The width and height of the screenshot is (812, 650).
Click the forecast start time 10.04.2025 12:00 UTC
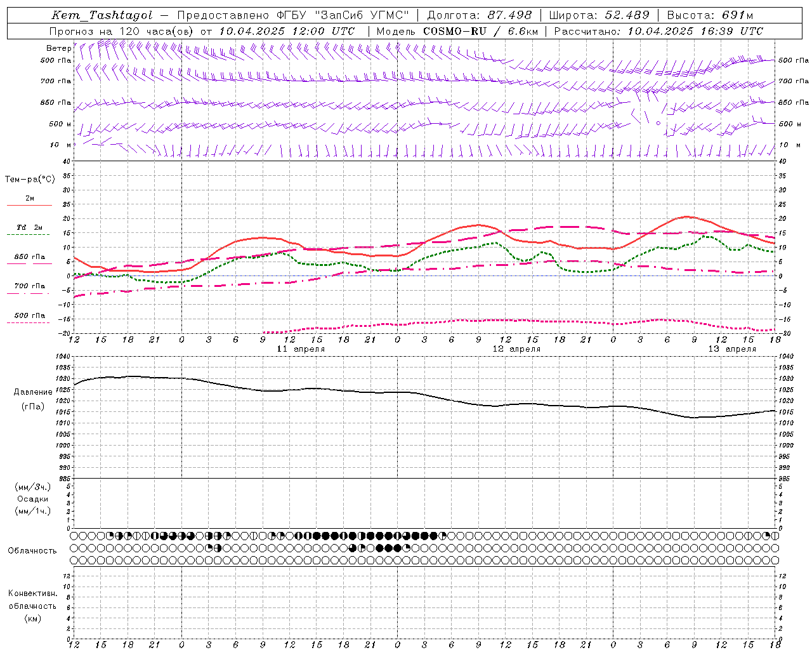287,31
